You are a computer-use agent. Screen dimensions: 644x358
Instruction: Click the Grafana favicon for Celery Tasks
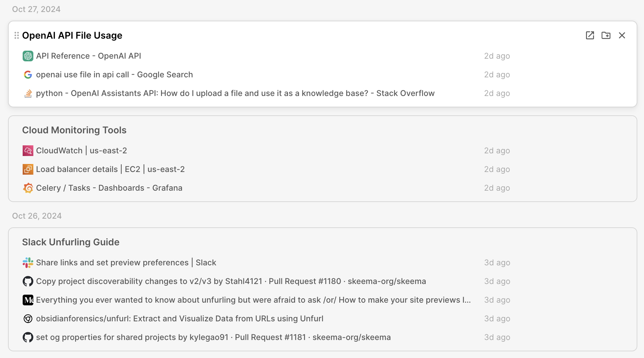click(28, 188)
